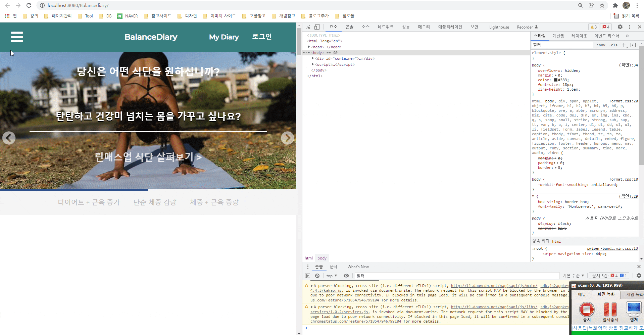Switch to the 네트워크 tab
This screenshot has width=644, height=335.
click(x=386, y=27)
